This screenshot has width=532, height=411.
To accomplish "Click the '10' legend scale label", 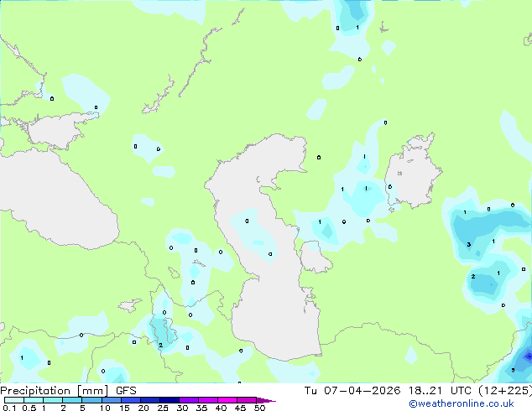I will coord(105,408).
